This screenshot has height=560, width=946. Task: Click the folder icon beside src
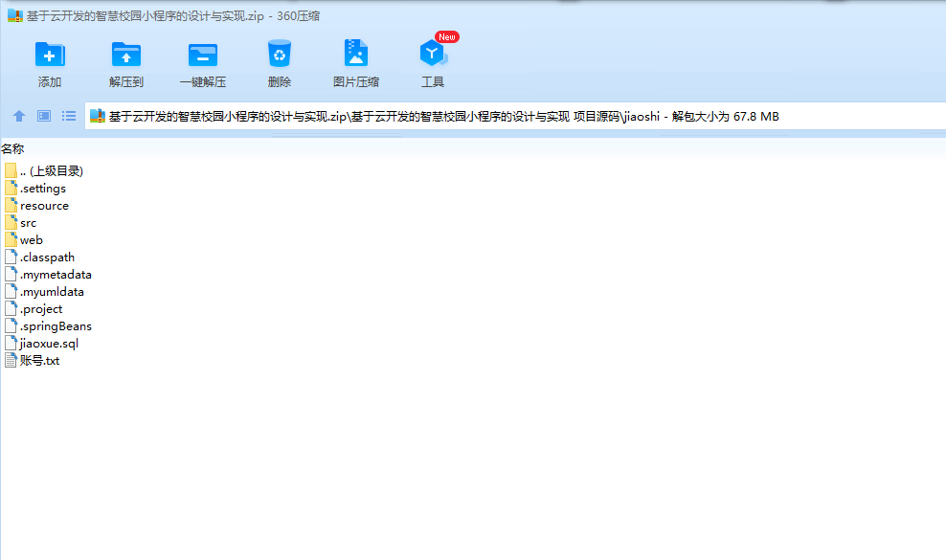[11, 223]
